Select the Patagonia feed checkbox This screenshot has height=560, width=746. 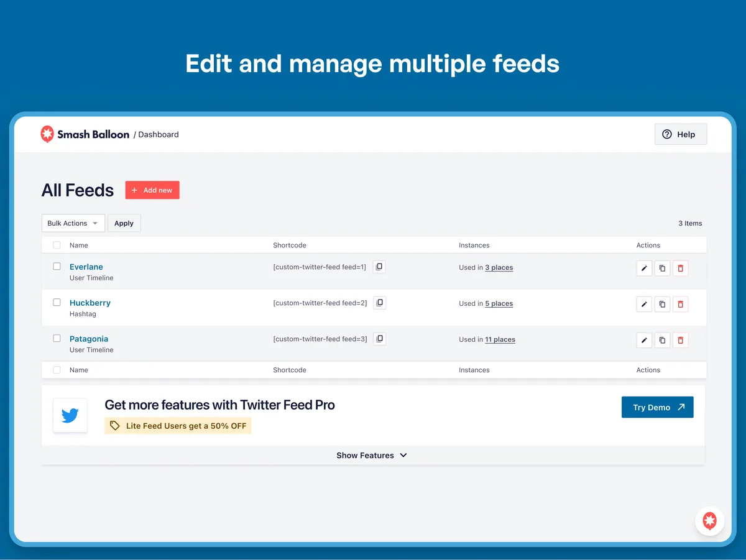[x=57, y=338]
